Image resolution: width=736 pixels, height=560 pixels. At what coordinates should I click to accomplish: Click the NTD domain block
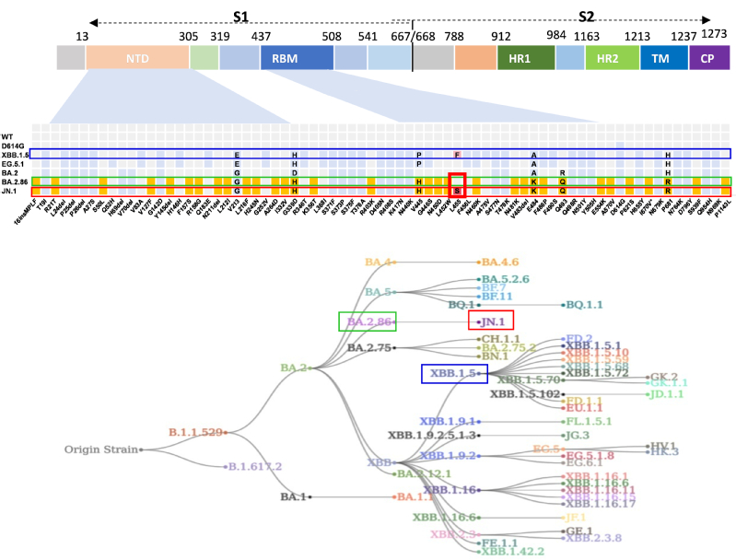click(x=137, y=58)
